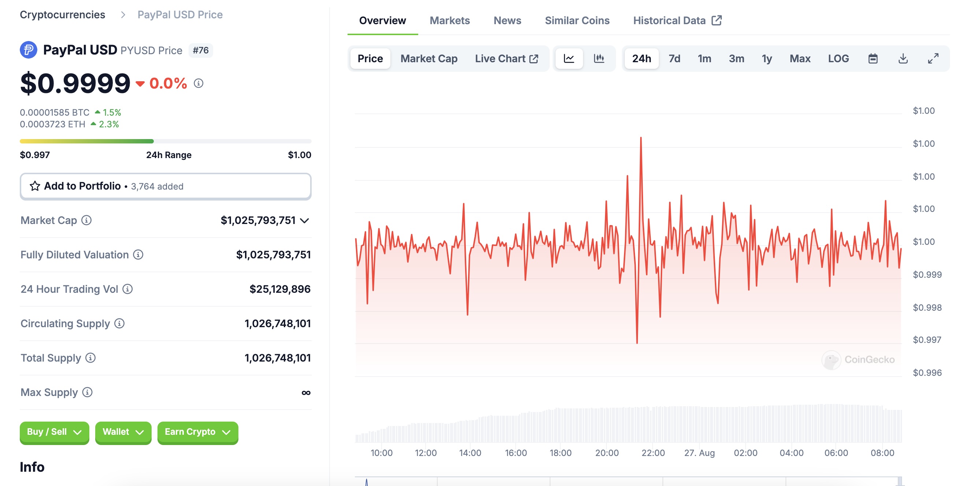
Task: Expand Market Cap value chevron
Action: tap(304, 221)
